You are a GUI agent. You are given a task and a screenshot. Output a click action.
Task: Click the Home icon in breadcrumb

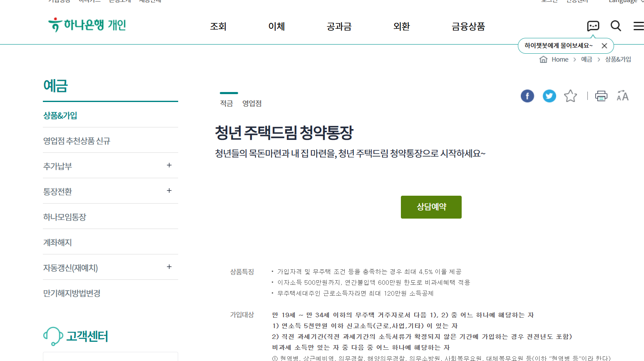[543, 59]
